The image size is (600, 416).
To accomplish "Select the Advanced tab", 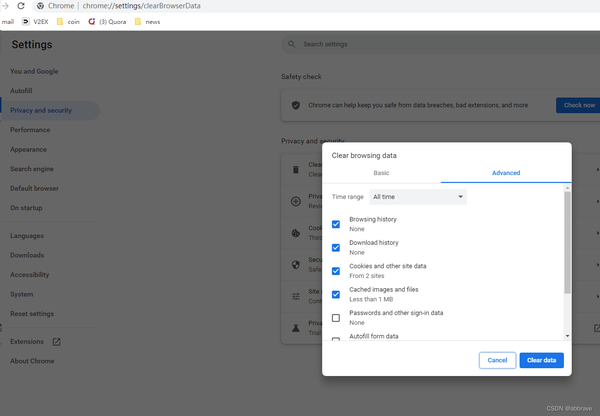I will point(505,173).
